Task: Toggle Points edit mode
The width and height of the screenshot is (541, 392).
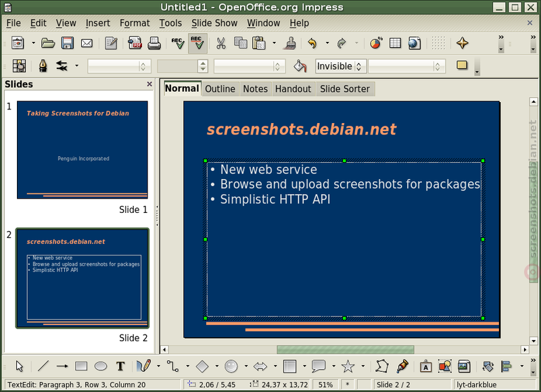Action: pyautogui.click(x=382, y=366)
